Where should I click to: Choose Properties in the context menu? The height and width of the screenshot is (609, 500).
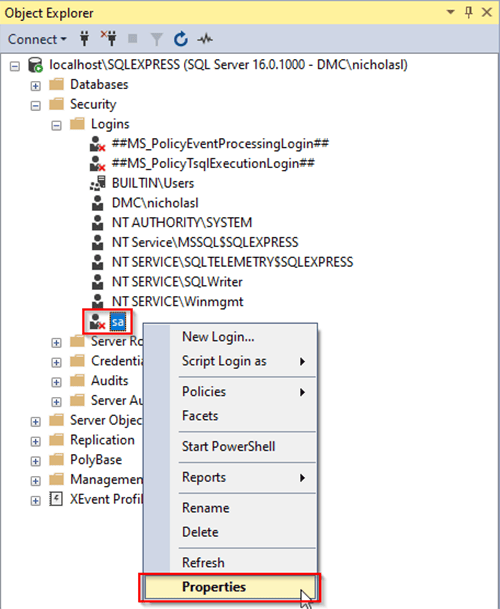point(231,587)
